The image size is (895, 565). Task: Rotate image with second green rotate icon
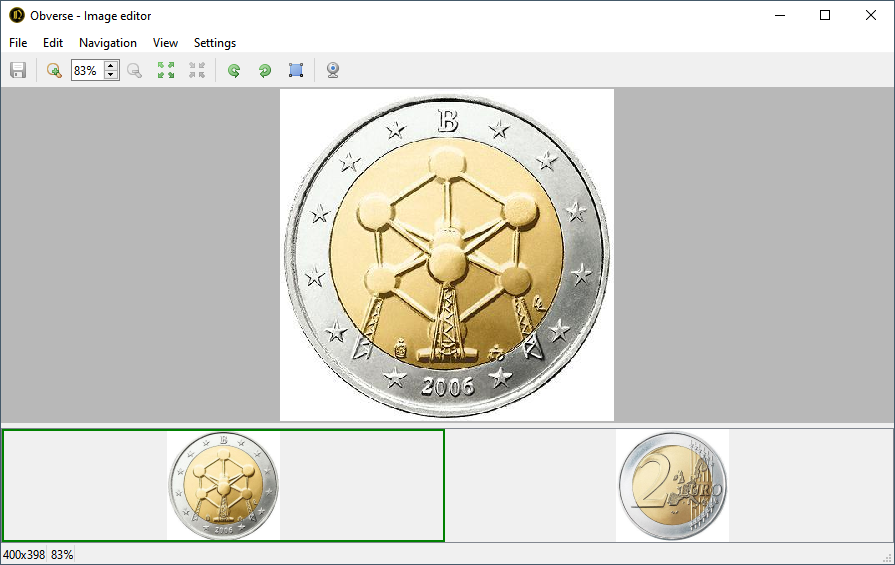point(264,70)
